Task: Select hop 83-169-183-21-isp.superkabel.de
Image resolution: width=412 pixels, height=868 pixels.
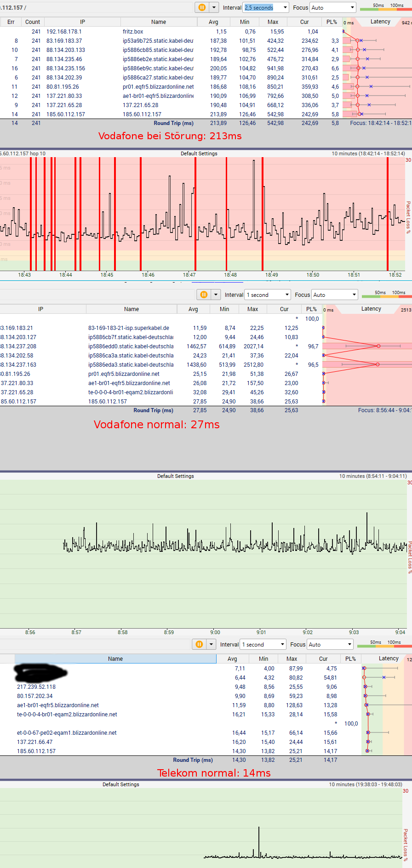Action: click(x=129, y=328)
